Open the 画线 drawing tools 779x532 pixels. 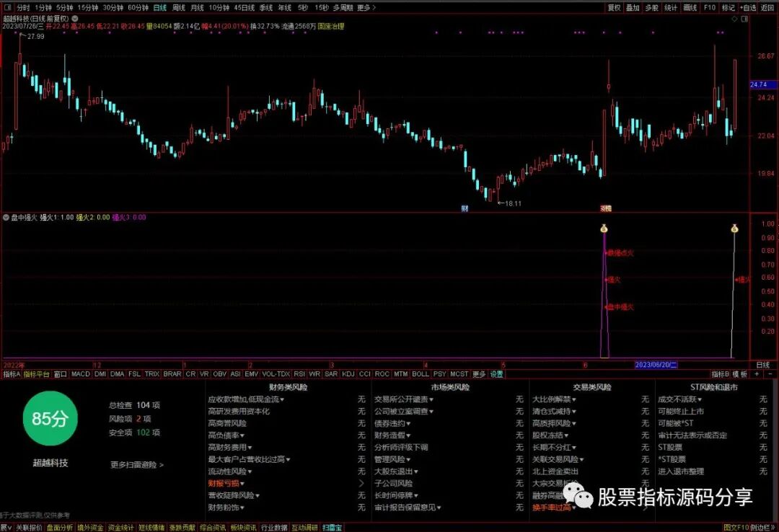pyautogui.click(x=690, y=7)
